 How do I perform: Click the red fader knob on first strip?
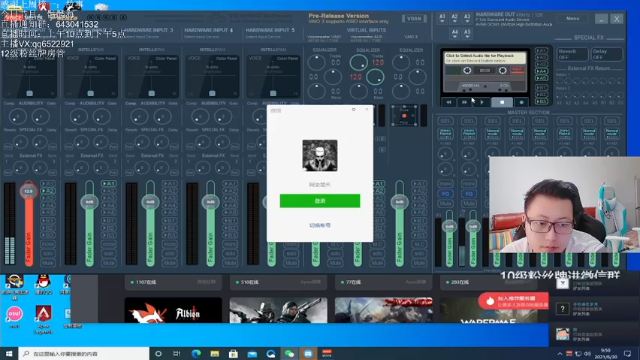tap(29, 191)
